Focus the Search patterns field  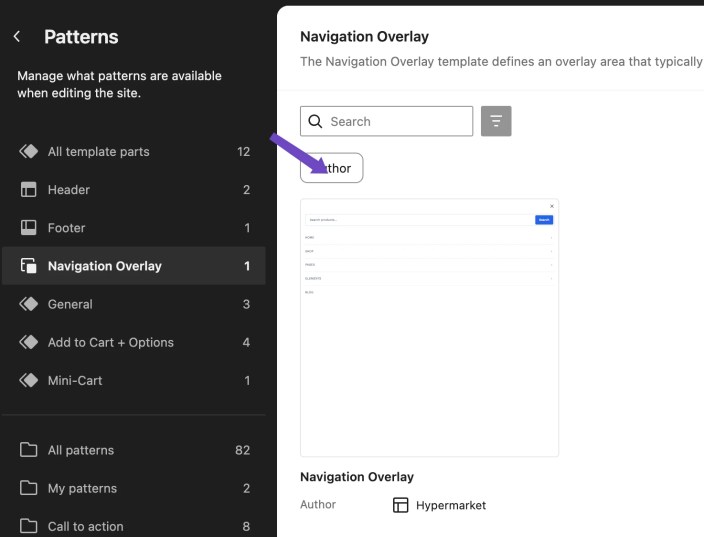[x=386, y=121]
